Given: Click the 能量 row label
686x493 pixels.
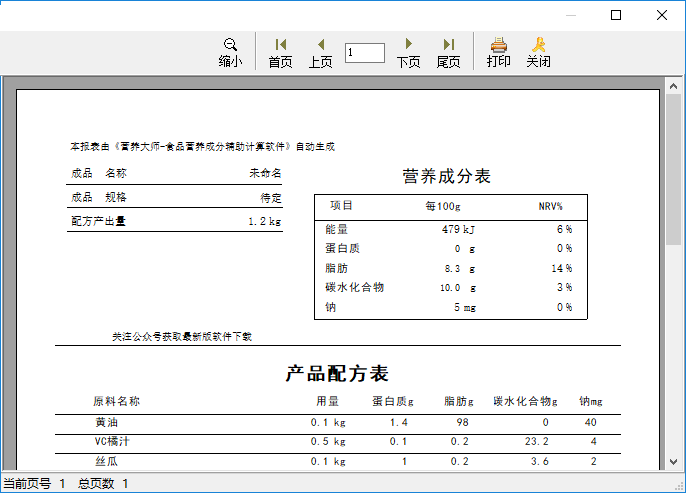Looking at the screenshot, I should (336, 229).
